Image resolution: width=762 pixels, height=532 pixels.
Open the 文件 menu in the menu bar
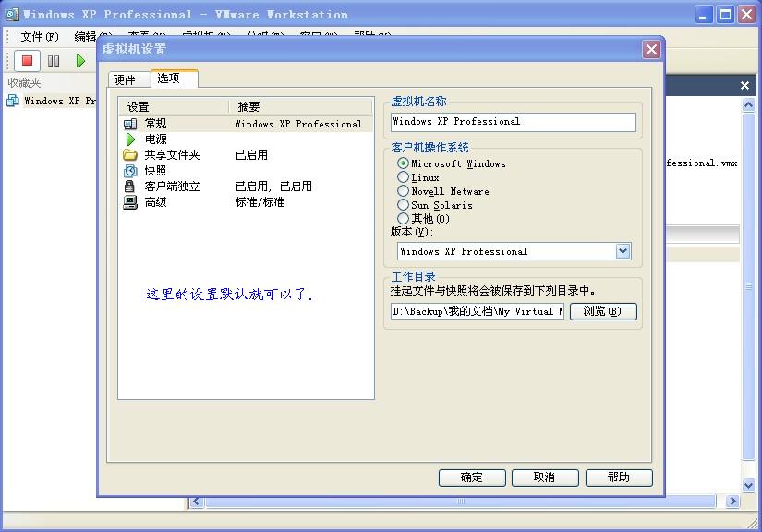(x=39, y=37)
